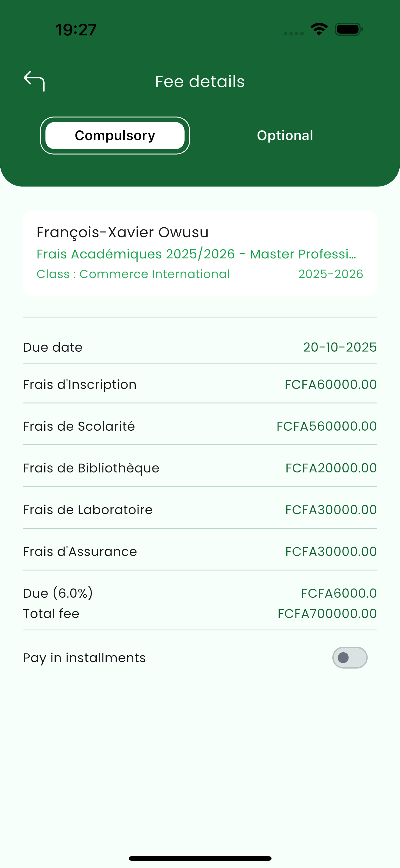Tap the Due (6.0%) label
400x868 pixels.
tap(58, 593)
